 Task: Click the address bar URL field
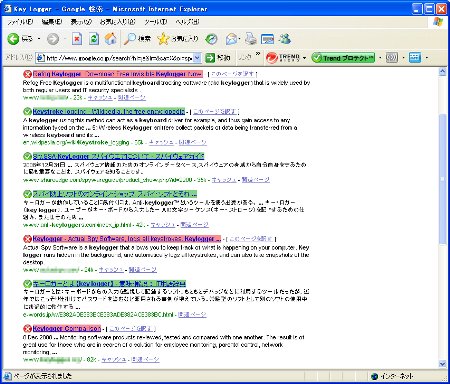tap(115, 58)
